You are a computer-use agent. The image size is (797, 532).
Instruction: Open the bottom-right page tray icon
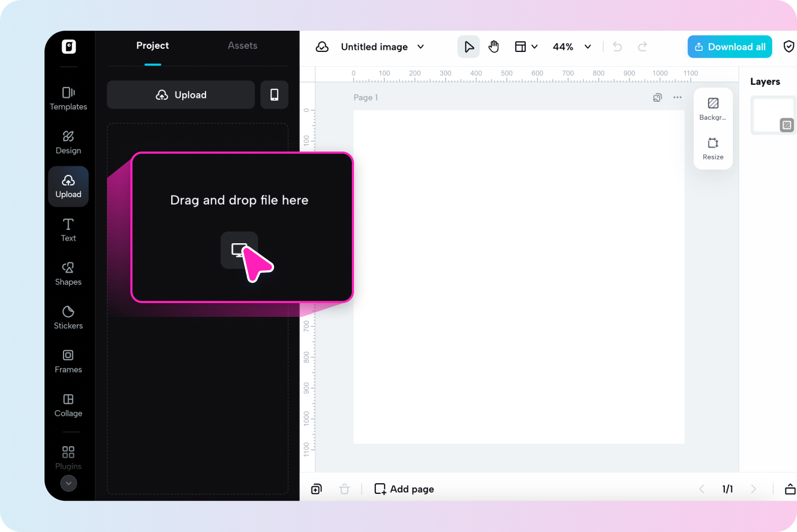pos(790,489)
